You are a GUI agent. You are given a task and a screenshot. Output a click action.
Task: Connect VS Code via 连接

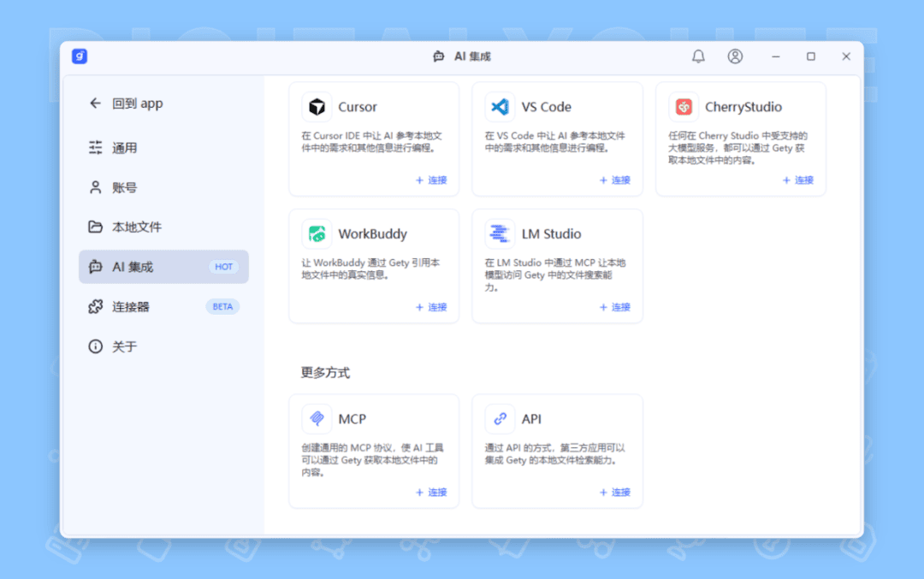pyautogui.click(x=614, y=180)
